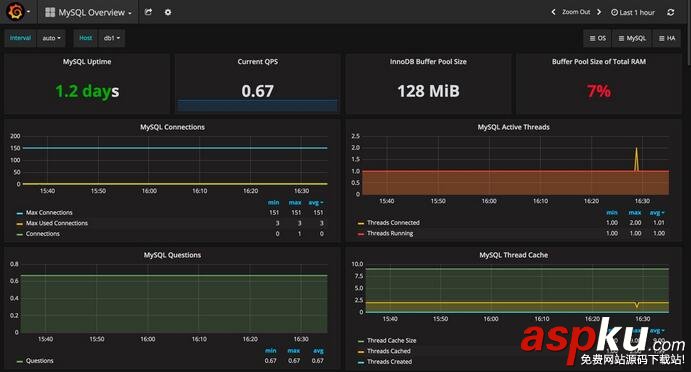Screen dimensions: 691x372
Task: Sort MySQL Questions legend by max
Action: 293,350
